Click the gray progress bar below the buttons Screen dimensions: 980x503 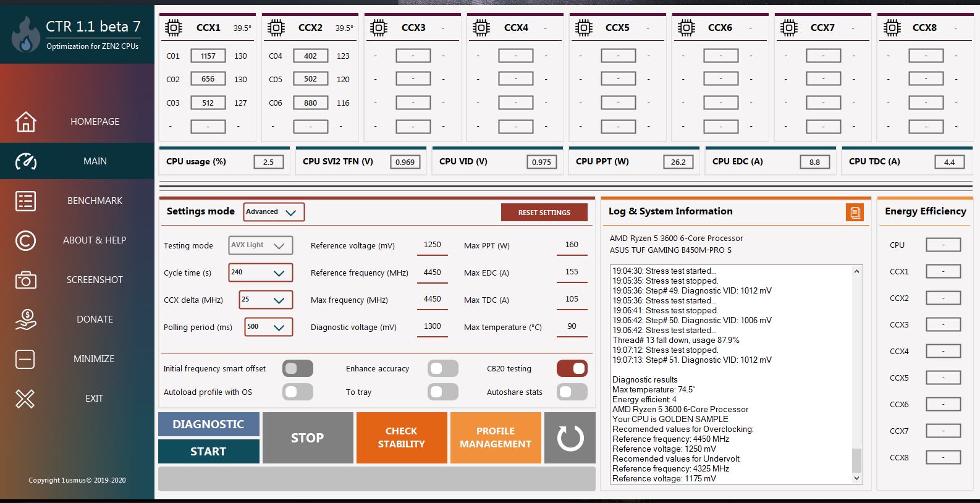[x=377, y=479]
